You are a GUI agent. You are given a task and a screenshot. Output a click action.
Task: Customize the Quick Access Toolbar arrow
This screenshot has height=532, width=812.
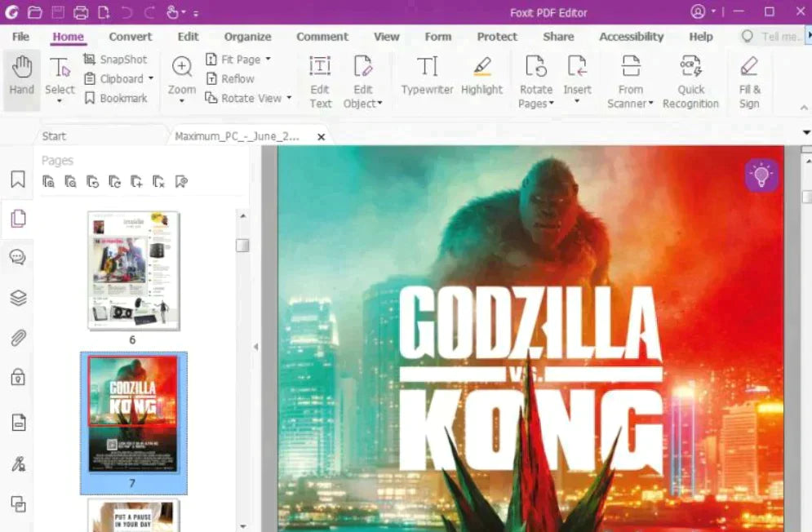[x=196, y=14]
